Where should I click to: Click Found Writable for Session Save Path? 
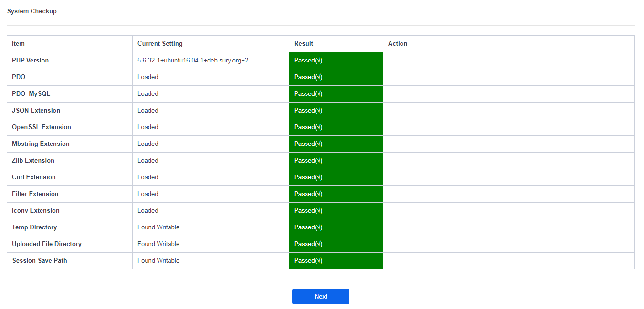point(158,260)
